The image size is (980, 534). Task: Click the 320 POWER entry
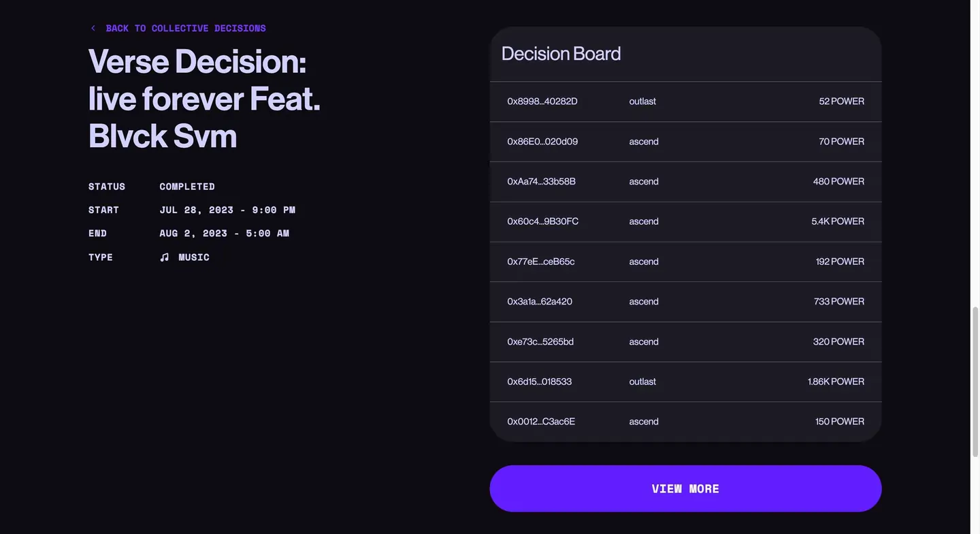[838, 341]
